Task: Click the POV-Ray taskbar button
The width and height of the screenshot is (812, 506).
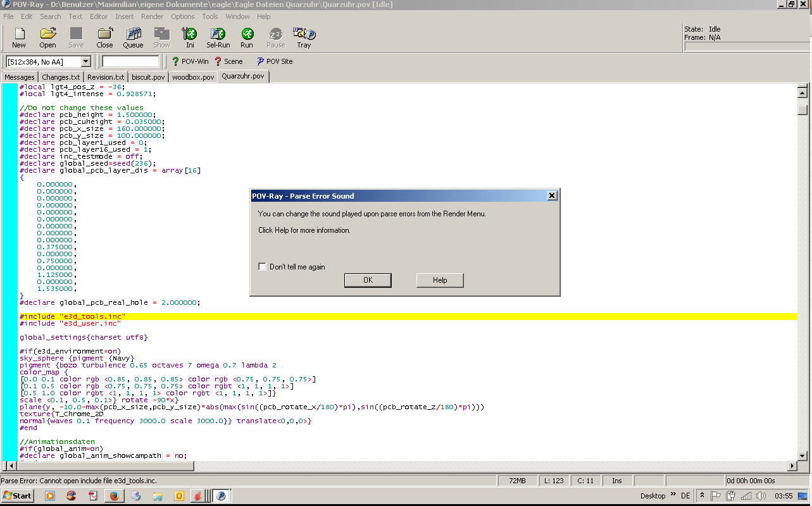Action: 222,496
